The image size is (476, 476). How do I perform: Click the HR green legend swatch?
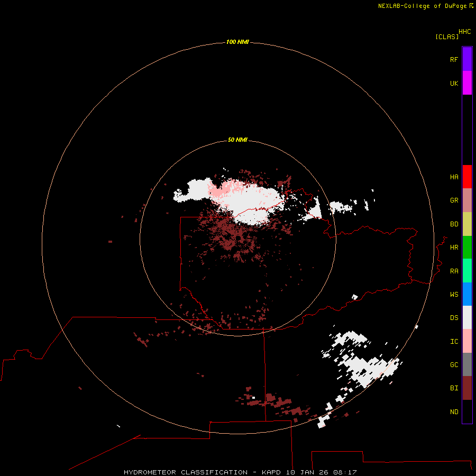tap(467, 248)
